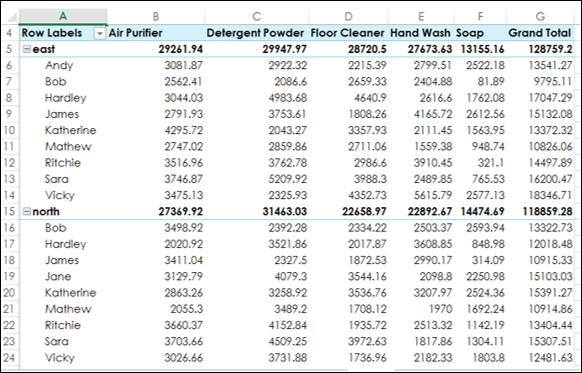Image resolution: width=582 pixels, height=373 pixels.
Task: Select column G header
Action: (x=540, y=16)
